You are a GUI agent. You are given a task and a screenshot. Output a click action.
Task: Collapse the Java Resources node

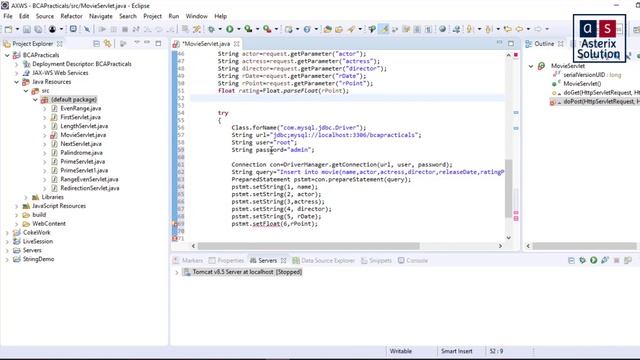pos(16,82)
